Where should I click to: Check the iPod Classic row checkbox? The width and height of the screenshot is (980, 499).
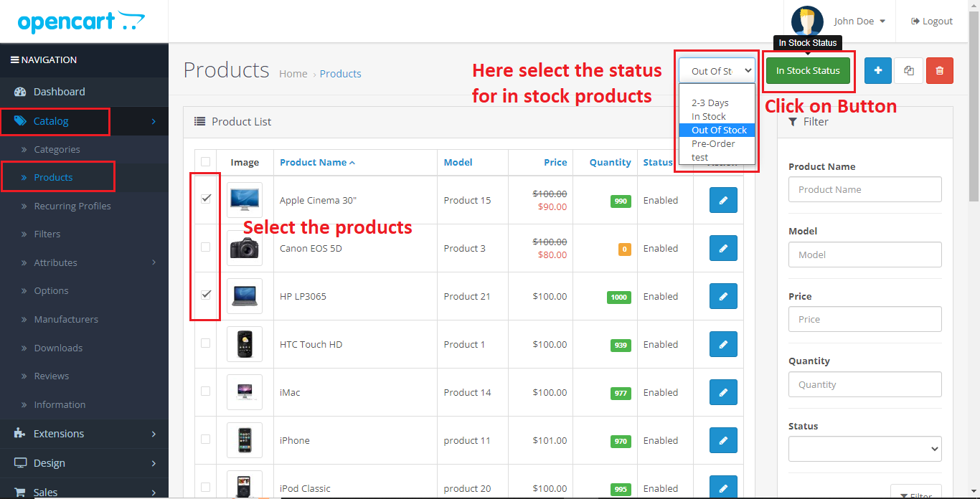pos(206,487)
